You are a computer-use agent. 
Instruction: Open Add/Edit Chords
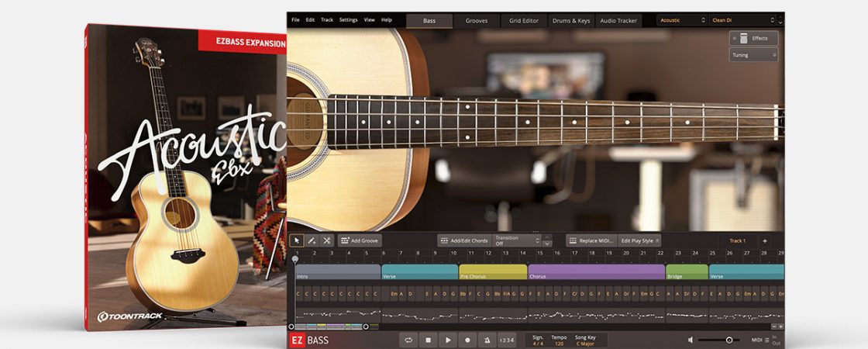tap(464, 240)
